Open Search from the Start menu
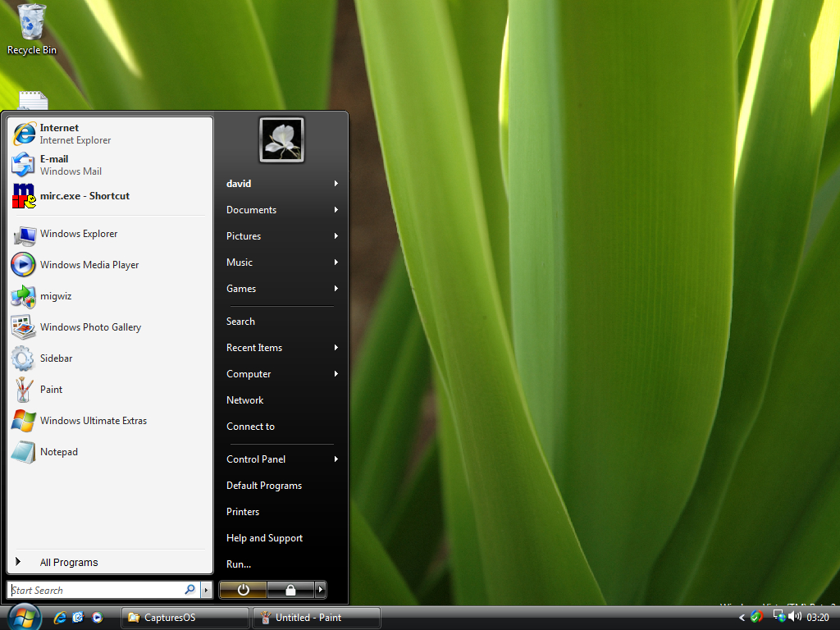840x630 pixels. [282, 322]
